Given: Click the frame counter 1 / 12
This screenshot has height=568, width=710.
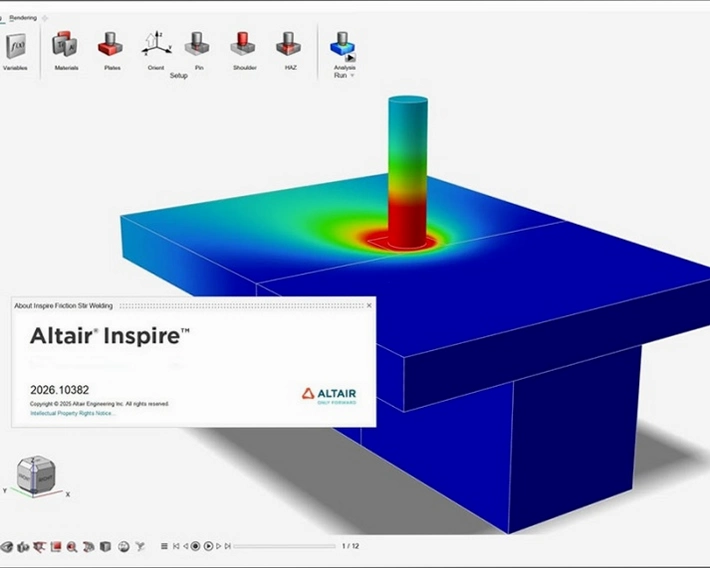Looking at the screenshot, I should pos(350,546).
